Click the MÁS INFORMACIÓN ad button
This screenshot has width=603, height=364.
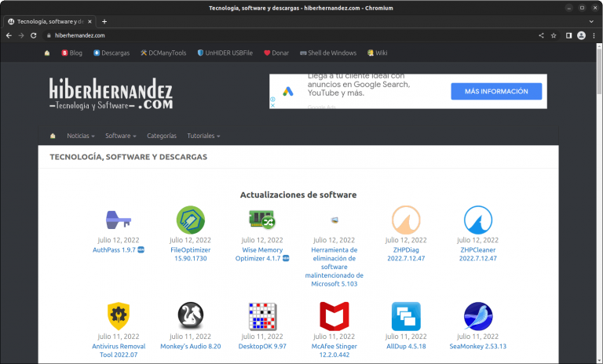coord(496,92)
